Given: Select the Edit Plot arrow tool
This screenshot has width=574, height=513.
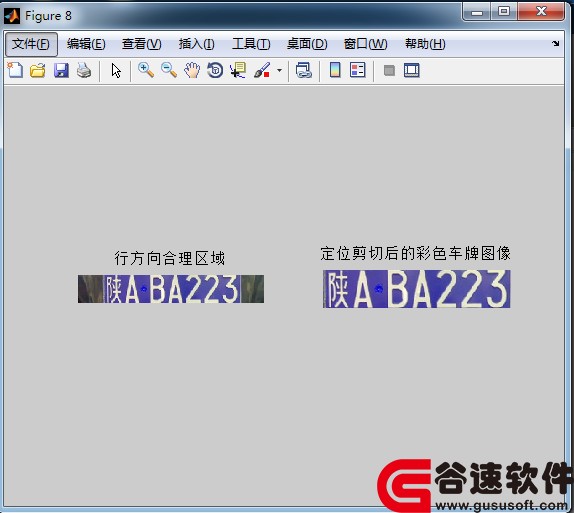Looking at the screenshot, I should [x=116, y=70].
